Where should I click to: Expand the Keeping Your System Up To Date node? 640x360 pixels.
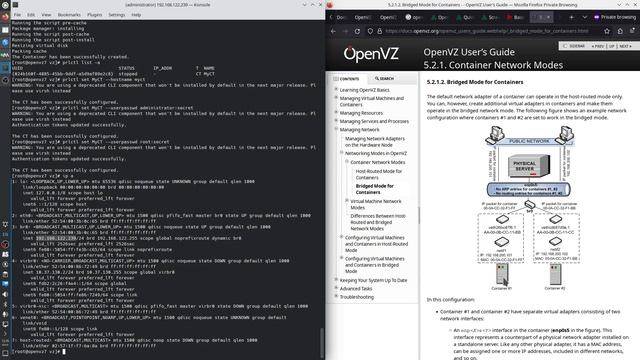click(336, 280)
